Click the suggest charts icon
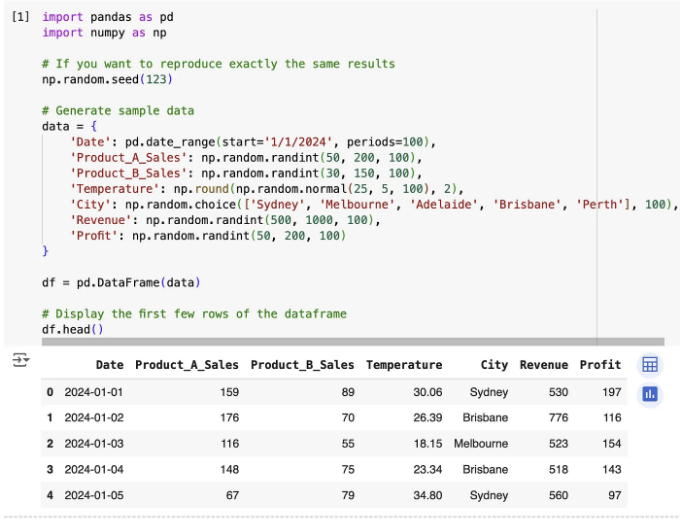The image size is (680, 519). (650, 394)
